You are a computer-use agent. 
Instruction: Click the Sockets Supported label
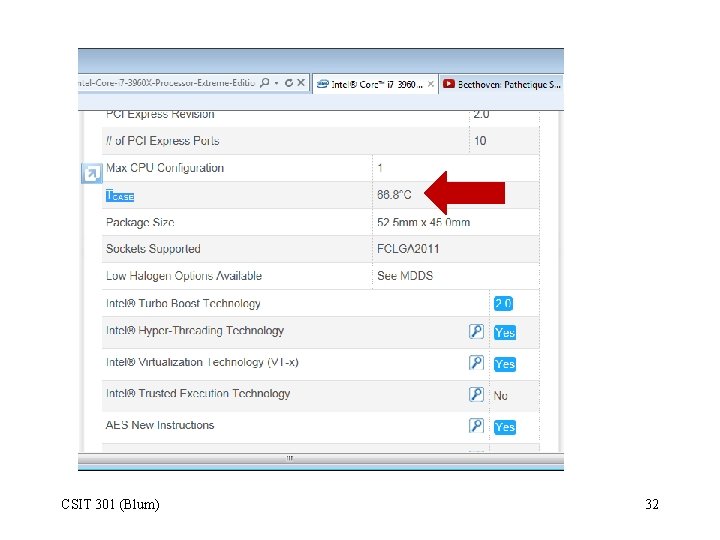coord(153,249)
